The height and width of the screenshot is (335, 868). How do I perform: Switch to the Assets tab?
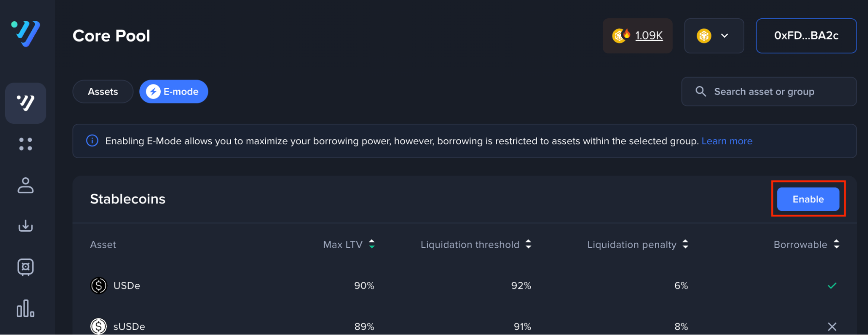point(103,92)
